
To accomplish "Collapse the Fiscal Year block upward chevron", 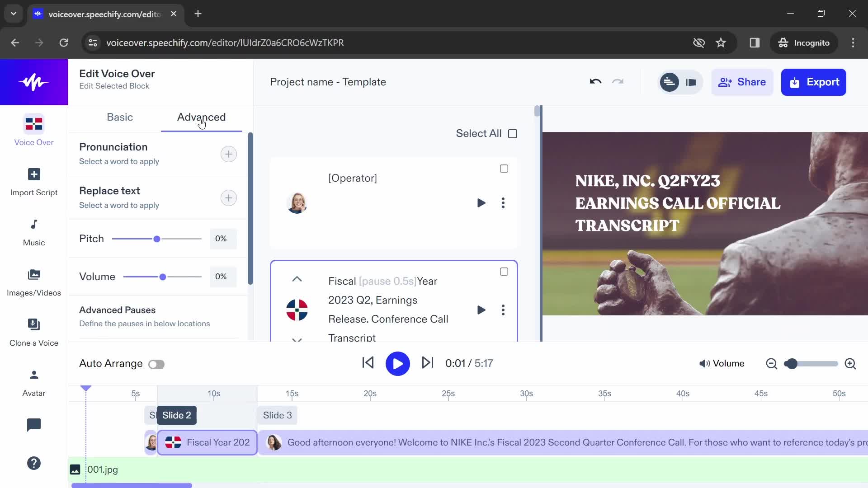I will (297, 279).
